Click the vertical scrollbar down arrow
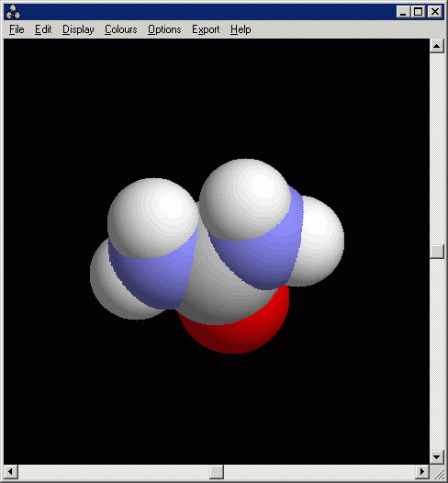The width and height of the screenshot is (448, 483). tap(437, 457)
